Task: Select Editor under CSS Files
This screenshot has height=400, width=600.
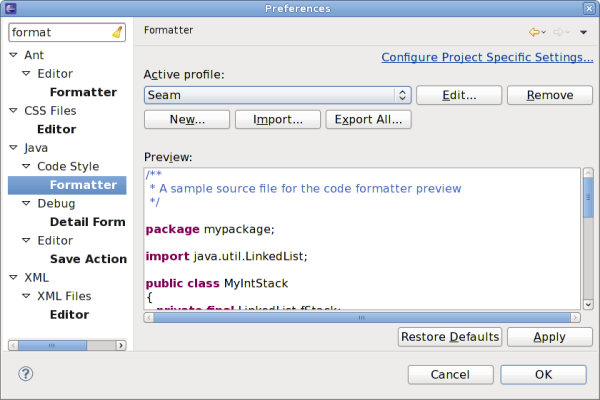Action: pyautogui.click(x=56, y=129)
